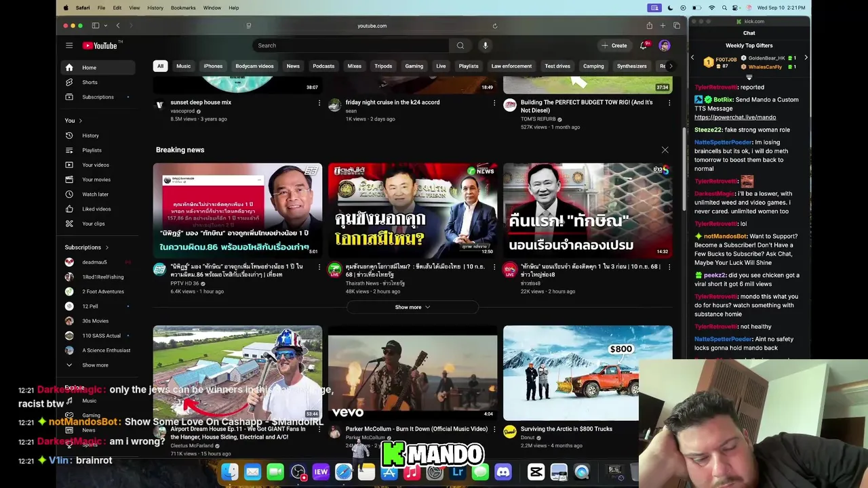This screenshot has height=488, width=868.
Task: Select the Law enforcement chip
Action: (511, 66)
